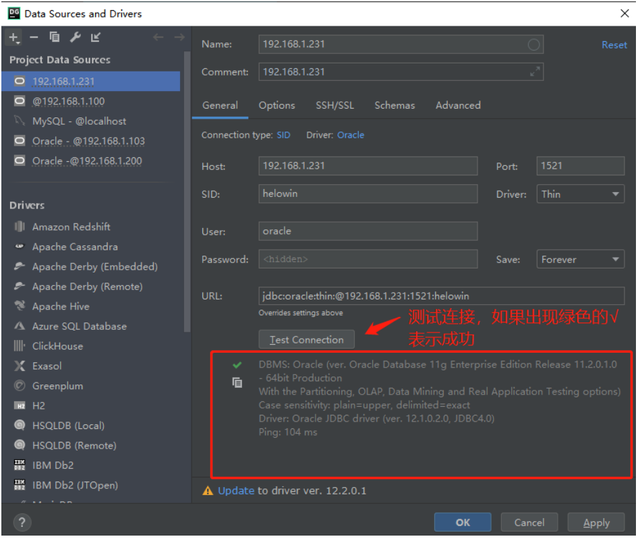Focus the Host input field
This screenshot has width=640, height=543.
[x=368, y=166]
